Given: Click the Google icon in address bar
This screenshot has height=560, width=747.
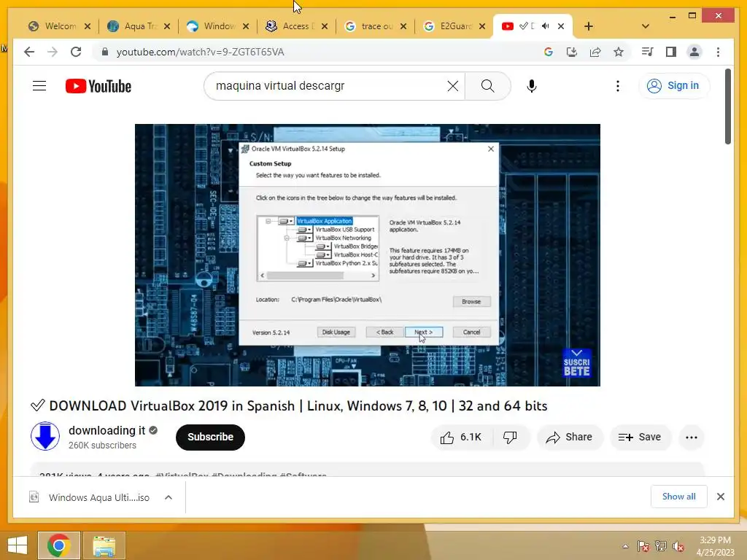Looking at the screenshot, I should point(549,52).
